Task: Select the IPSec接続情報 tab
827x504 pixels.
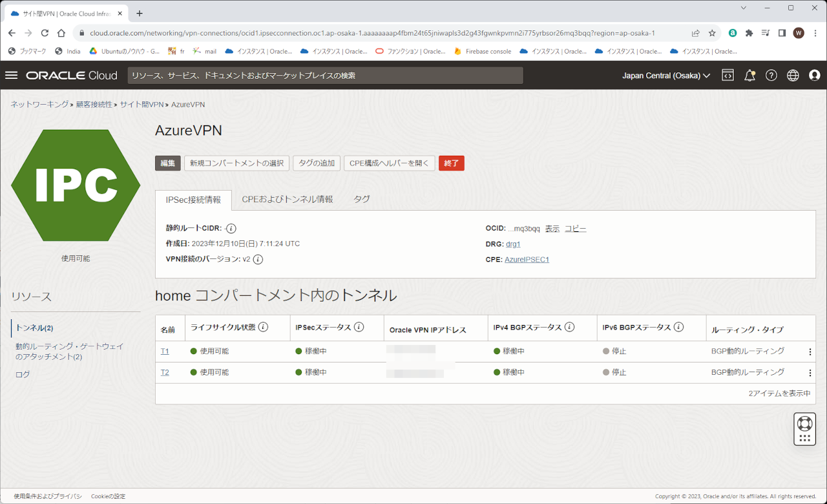Action: (193, 200)
